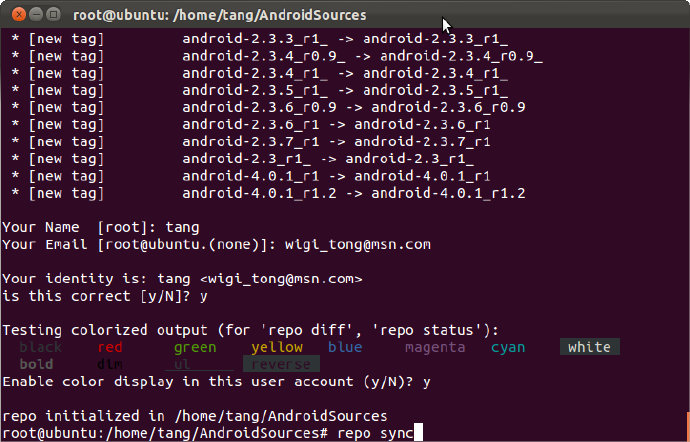
Task: Select the 'cyan' color sample text
Action: (x=508, y=347)
